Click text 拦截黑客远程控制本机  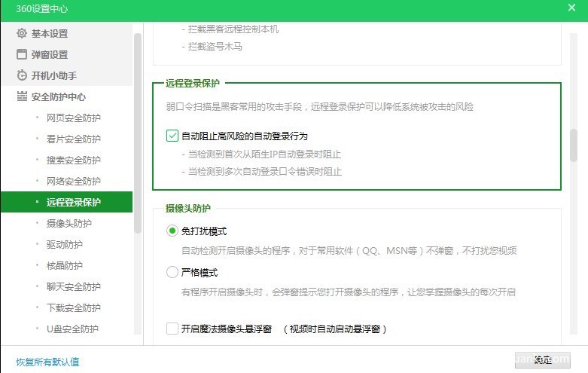pos(233,29)
